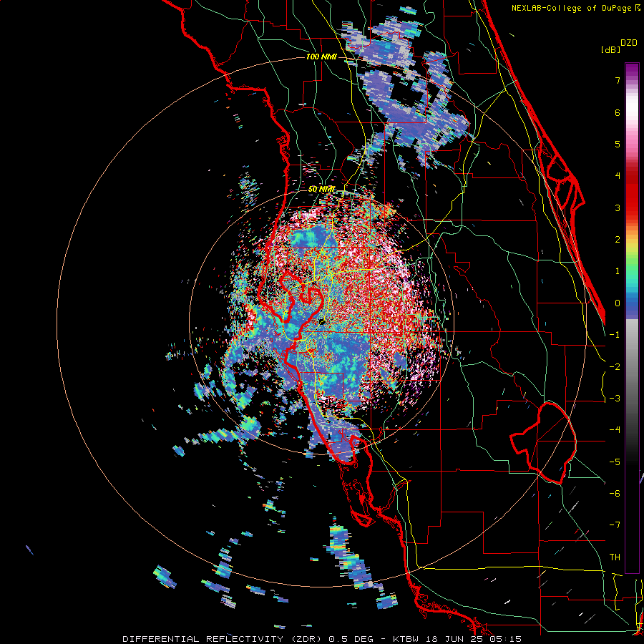The height and width of the screenshot is (644, 644).
Task: Click the "7" tick label on the scale
Action: [618, 80]
